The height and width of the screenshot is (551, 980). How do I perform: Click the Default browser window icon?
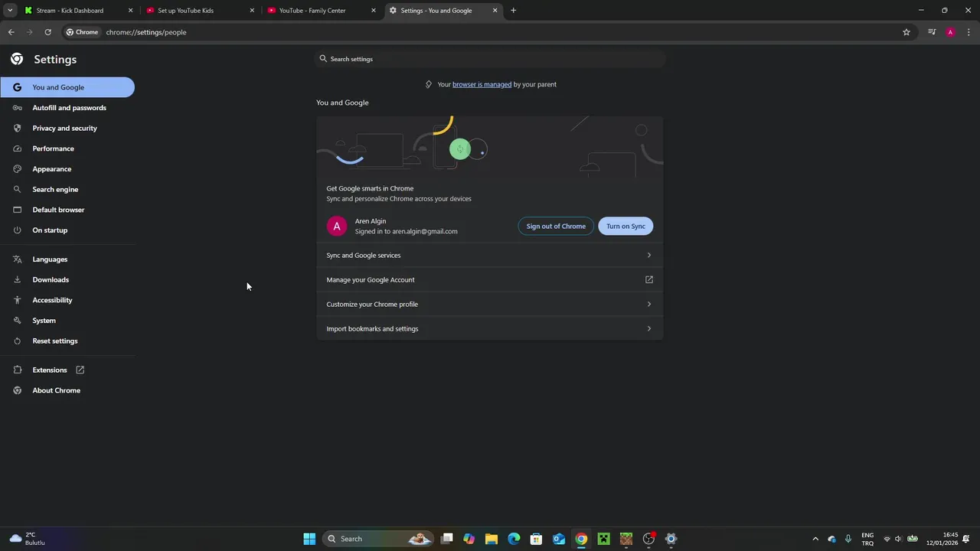click(x=17, y=210)
